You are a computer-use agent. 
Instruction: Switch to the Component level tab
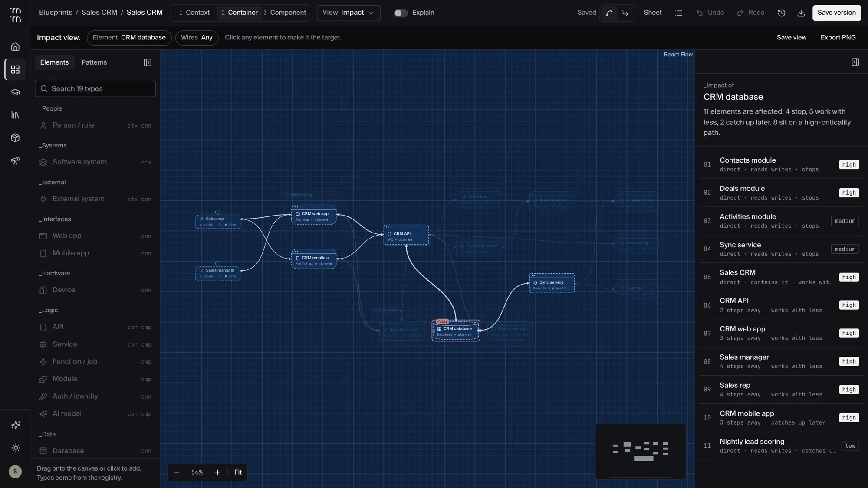pyautogui.click(x=285, y=13)
